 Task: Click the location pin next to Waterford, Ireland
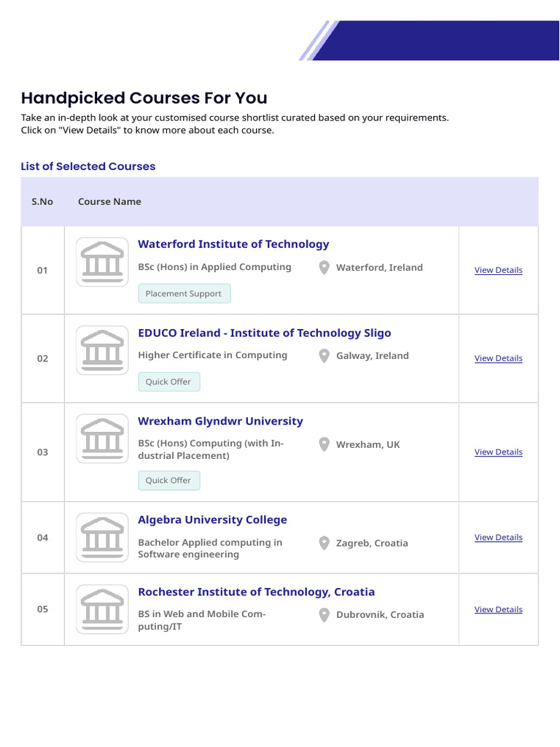[324, 268]
